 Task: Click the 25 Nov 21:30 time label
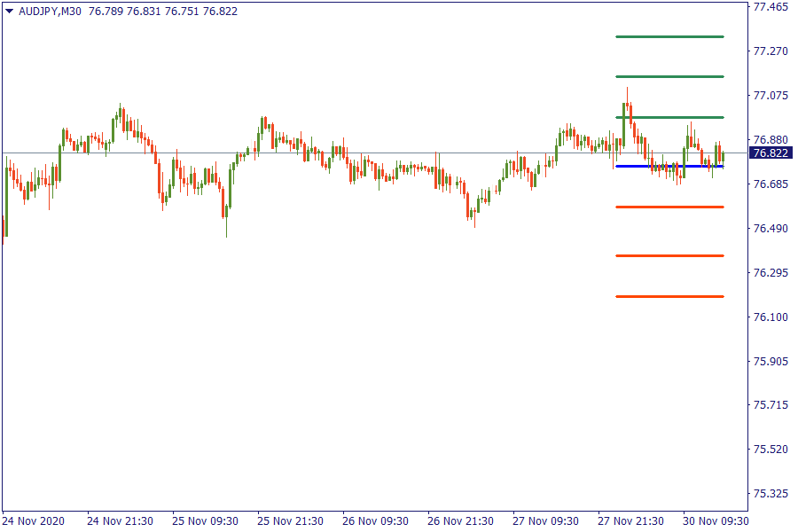(290, 520)
